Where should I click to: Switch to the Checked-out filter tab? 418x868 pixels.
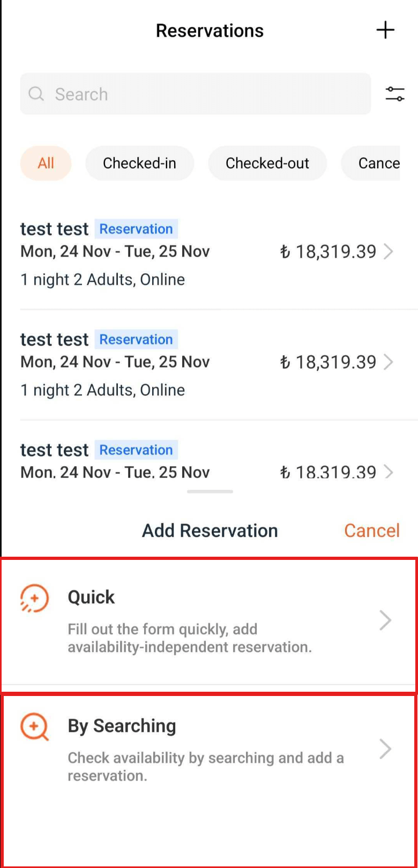tap(267, 163)
